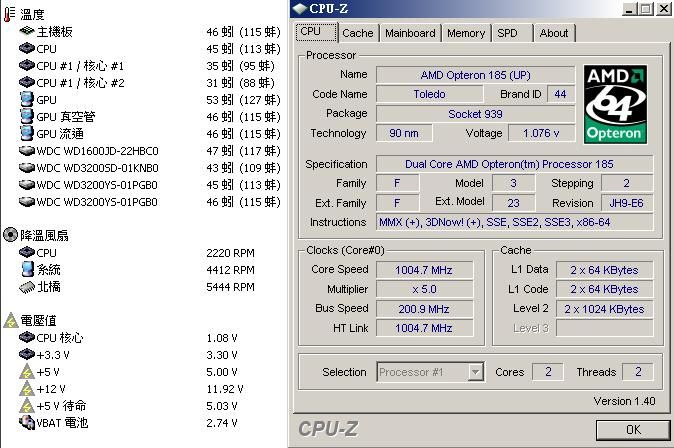674x448 pixels.
Task: Click the 降溫風扇 fan section icon
Action: 10,235
